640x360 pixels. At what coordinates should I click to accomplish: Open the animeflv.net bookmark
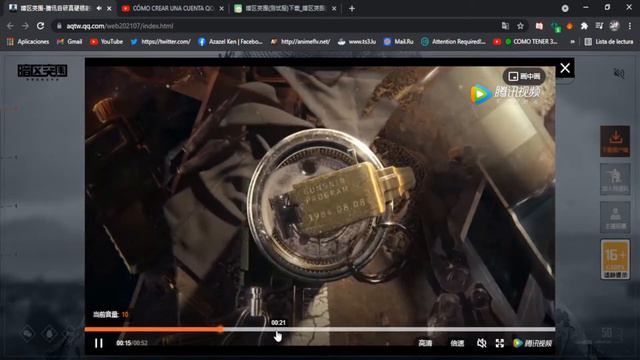[x=300, y=42]
